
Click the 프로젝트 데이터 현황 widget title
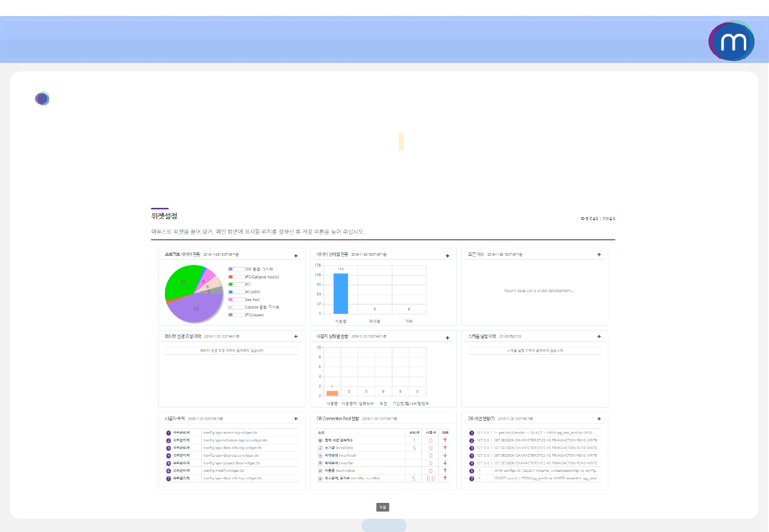click(183, 254)
